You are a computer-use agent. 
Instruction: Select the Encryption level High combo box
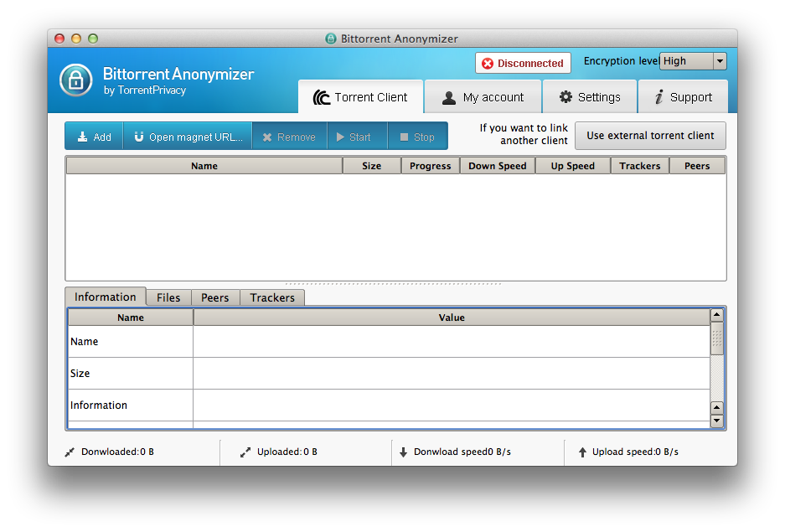(693, 61)
